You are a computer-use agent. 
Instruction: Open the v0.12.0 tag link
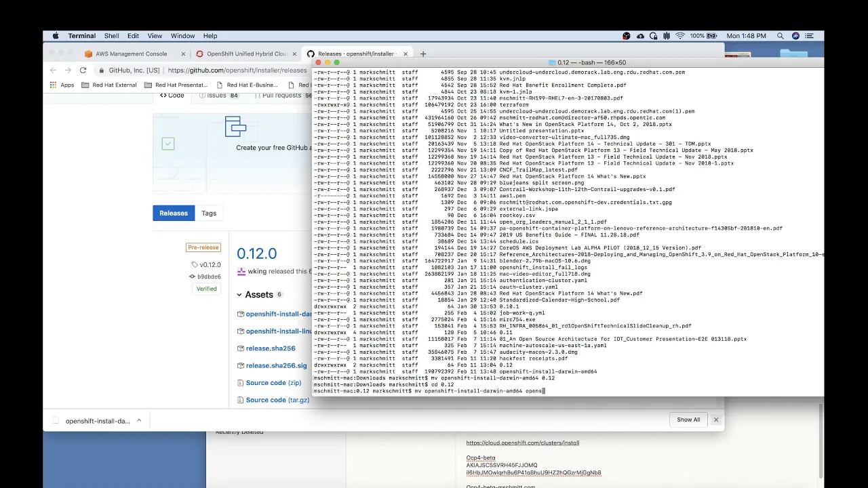pyautogui.click(x=210, y=265)
